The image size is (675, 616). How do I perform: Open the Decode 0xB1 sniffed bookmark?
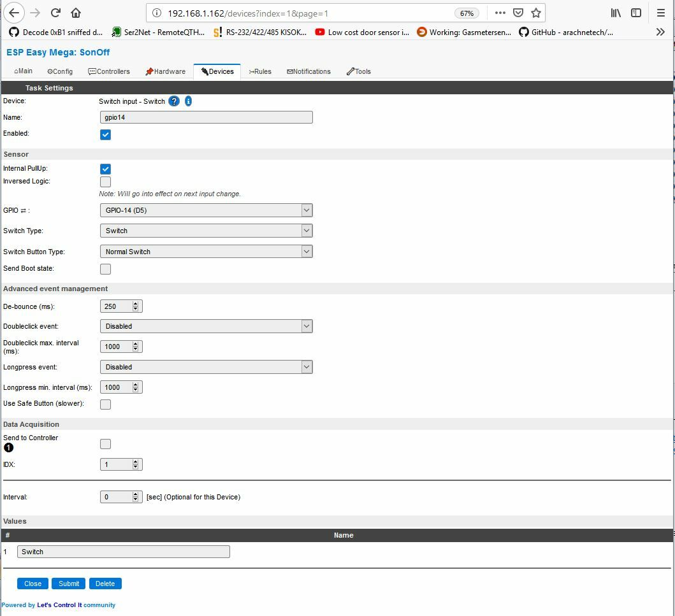56,32
